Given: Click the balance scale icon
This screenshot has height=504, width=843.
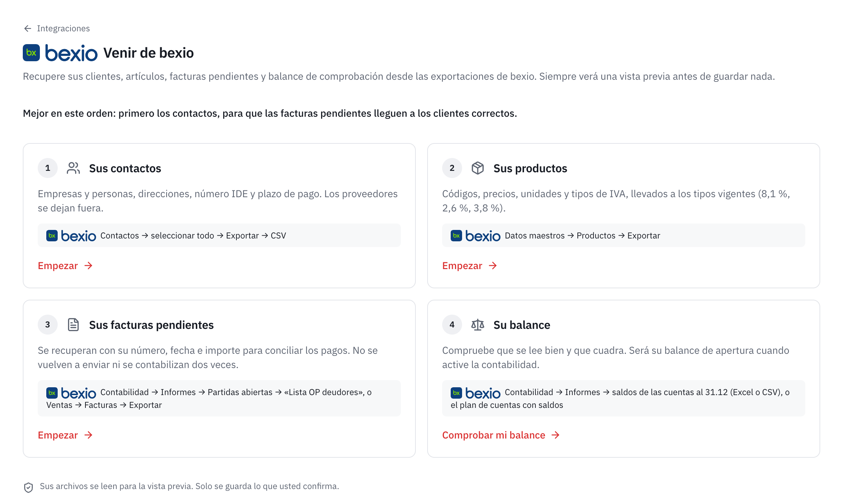Looking at the screenshot, I should coord(478,325).
